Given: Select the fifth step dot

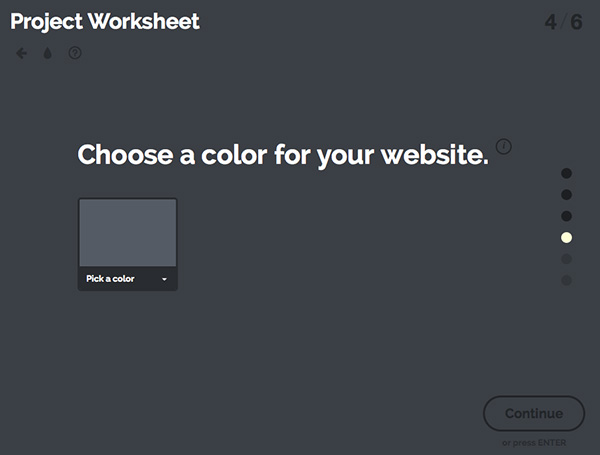Looking at the screenshot, I should point(566,259).
